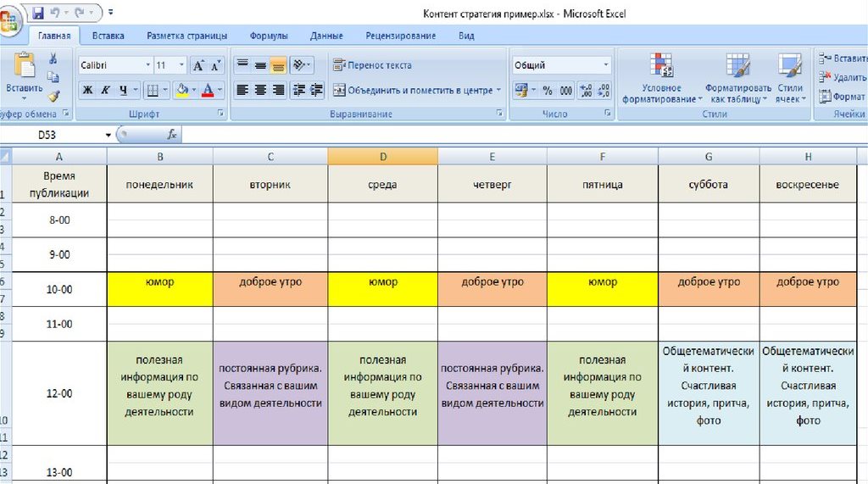Click Объединить и поместить в центре
The width and height of the screenshot is (868, 484).
coord(413,90)
